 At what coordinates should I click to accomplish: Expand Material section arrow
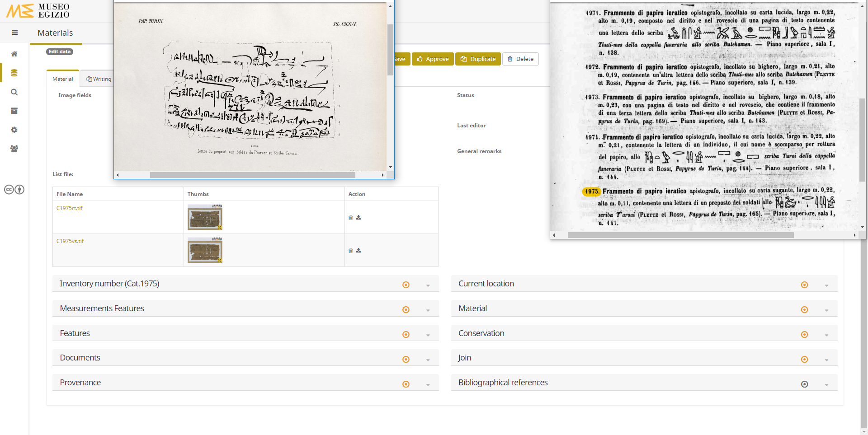tap(826, 310)
